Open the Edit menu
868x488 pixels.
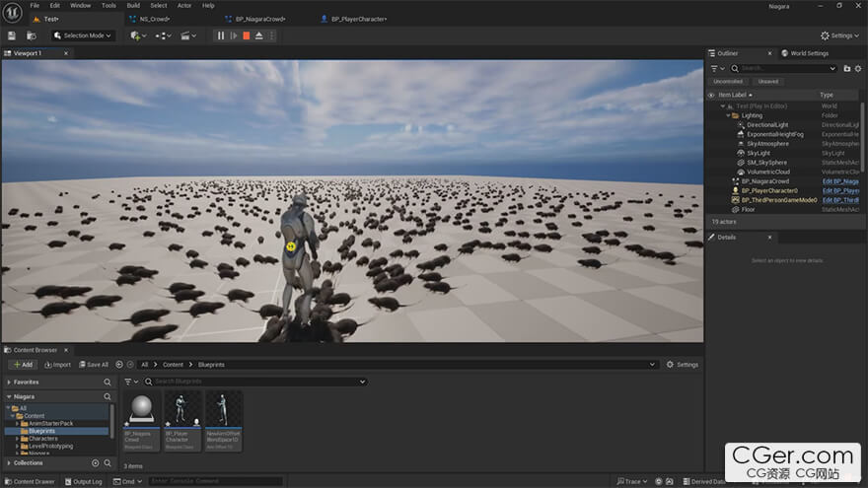pos(55,6)
